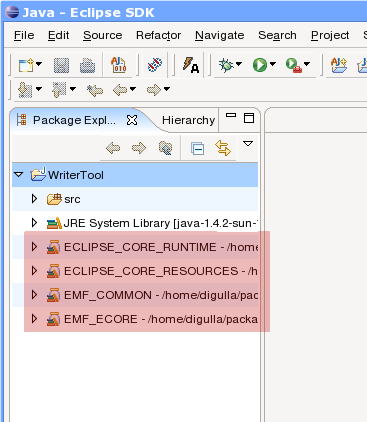Viewport: 367px width, 422px height.
Task: Switch to the Hierarchy tab
Action: (x=188, y=120)
